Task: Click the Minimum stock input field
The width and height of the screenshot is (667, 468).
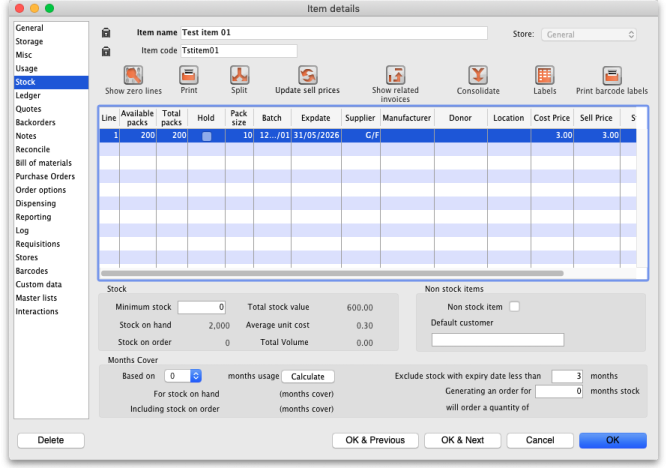Action: pos(202,307)
